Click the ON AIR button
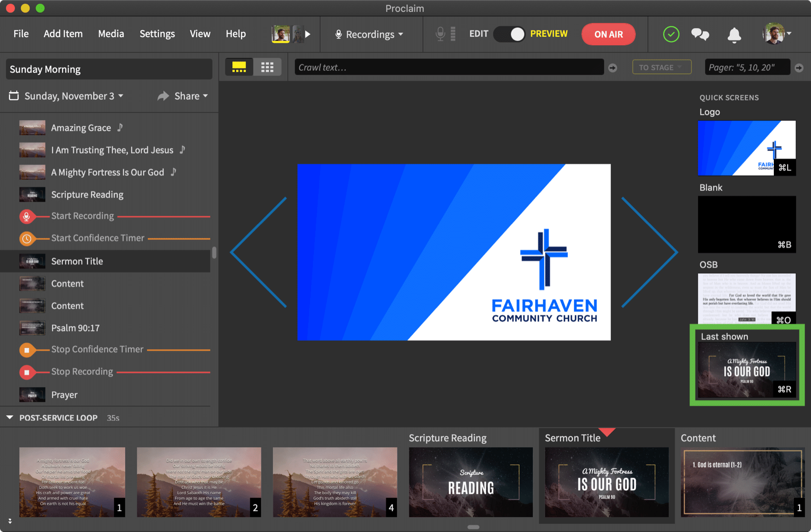This screenshot has height=532, width=811. coord(608,34)
